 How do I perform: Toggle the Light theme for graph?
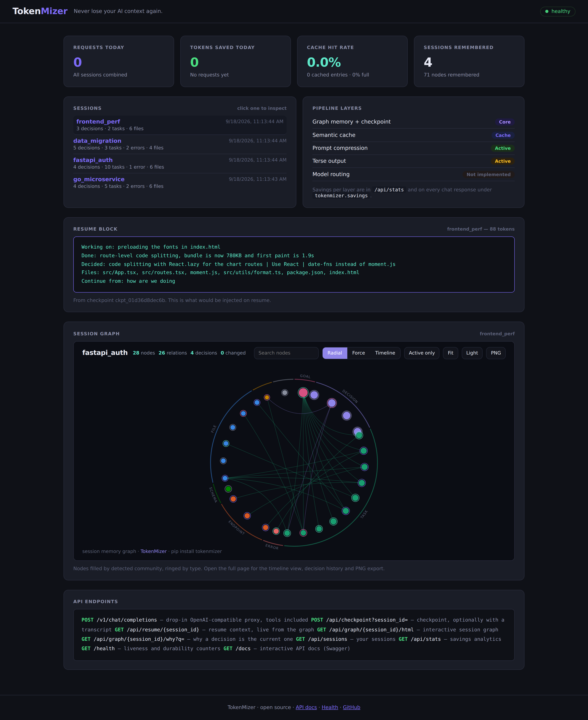[472, 353]
